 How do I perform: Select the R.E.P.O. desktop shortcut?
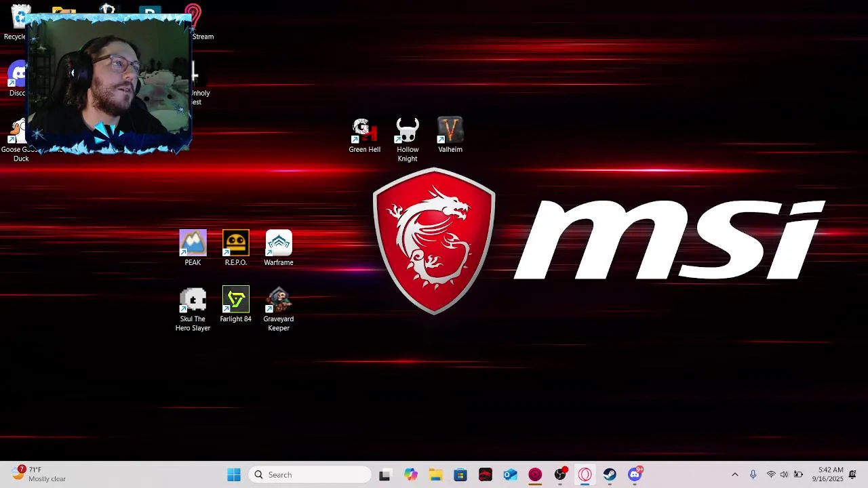click(x=235, y=248)
